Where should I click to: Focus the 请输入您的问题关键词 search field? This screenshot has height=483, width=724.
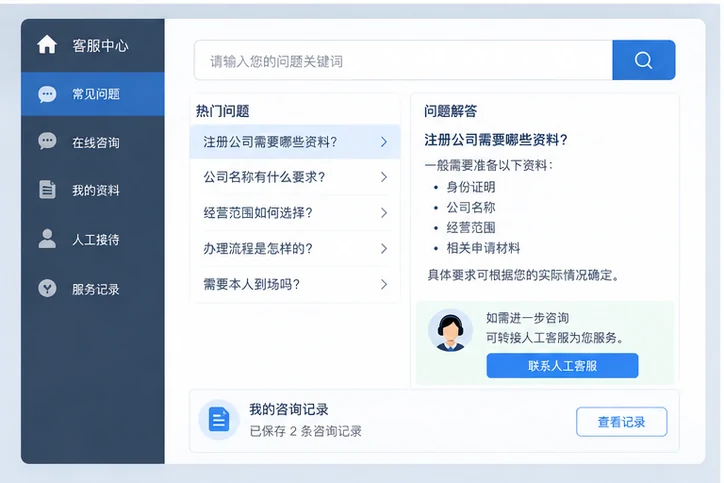click(404, 60)
